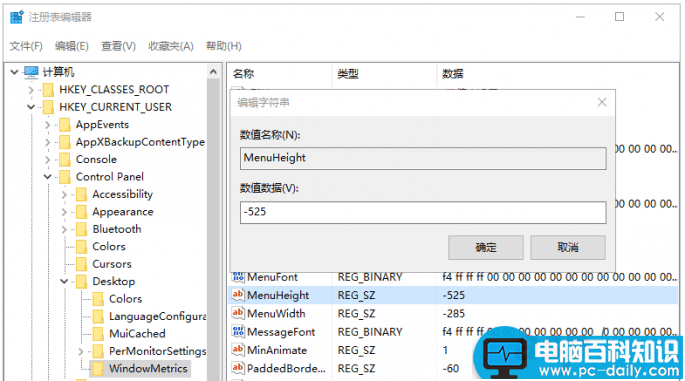Screen dimensions: 685x381
Task: Click PaddedBorderWidth string value icon
Action: click(238, 368)
